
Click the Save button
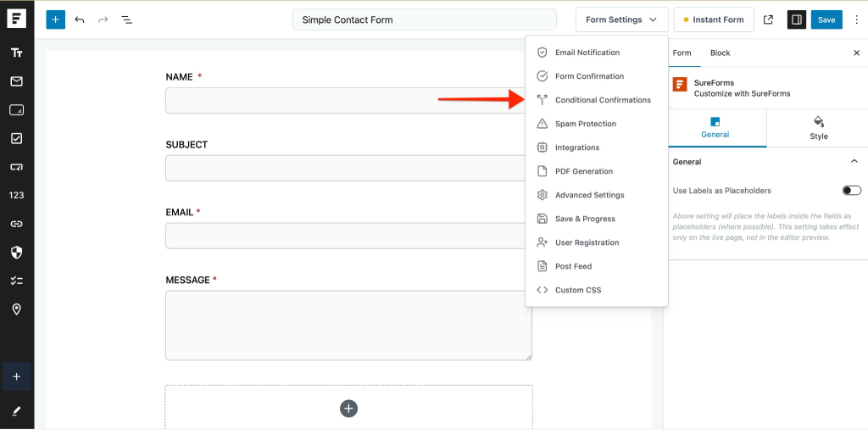tap(826, 19)
